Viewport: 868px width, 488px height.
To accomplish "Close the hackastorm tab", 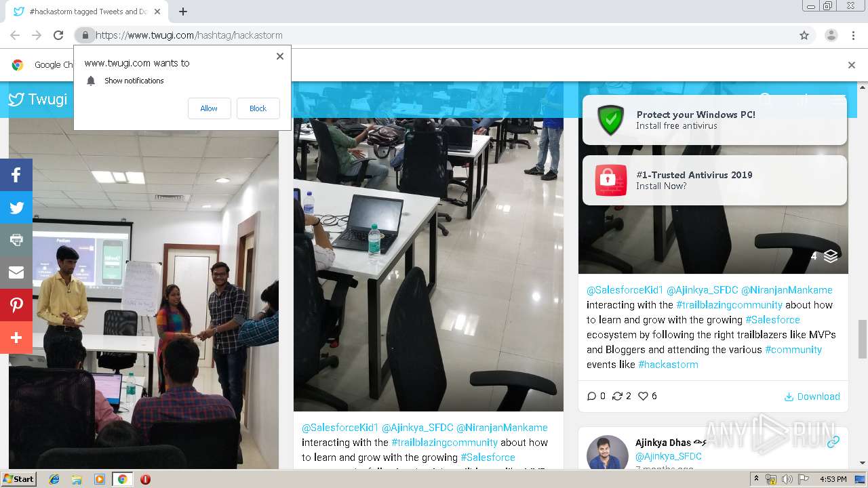I will tap(157, 12).
